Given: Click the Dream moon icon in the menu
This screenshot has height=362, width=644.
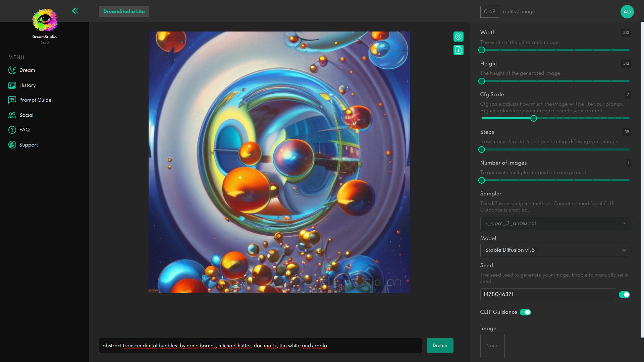Looking at the screenshot, I should click(x=12, y=70).
